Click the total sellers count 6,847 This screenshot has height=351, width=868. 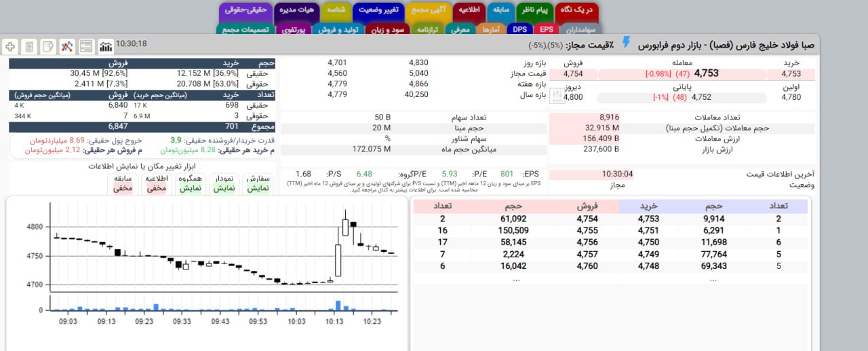tap(117, 126)
